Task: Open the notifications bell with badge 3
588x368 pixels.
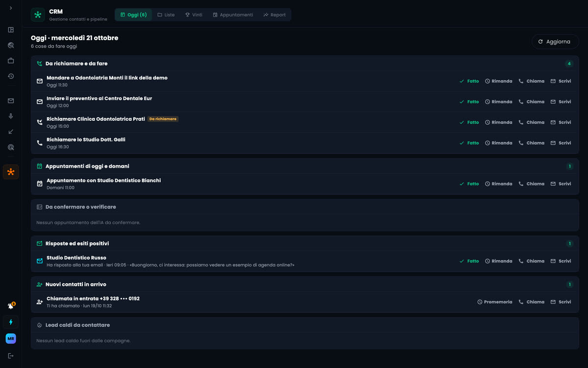Action: [11, 306]
